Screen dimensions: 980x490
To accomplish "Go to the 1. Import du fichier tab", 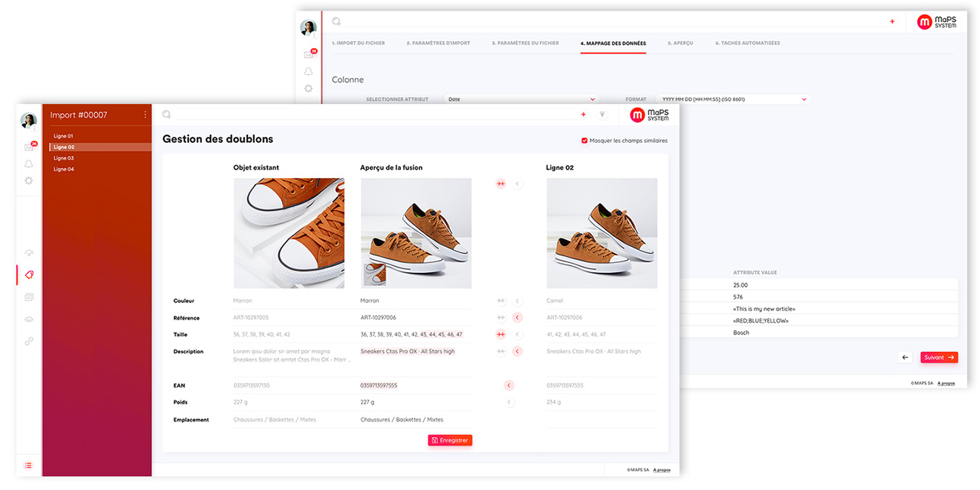I will pyautogui.click(x=359, y=43).
